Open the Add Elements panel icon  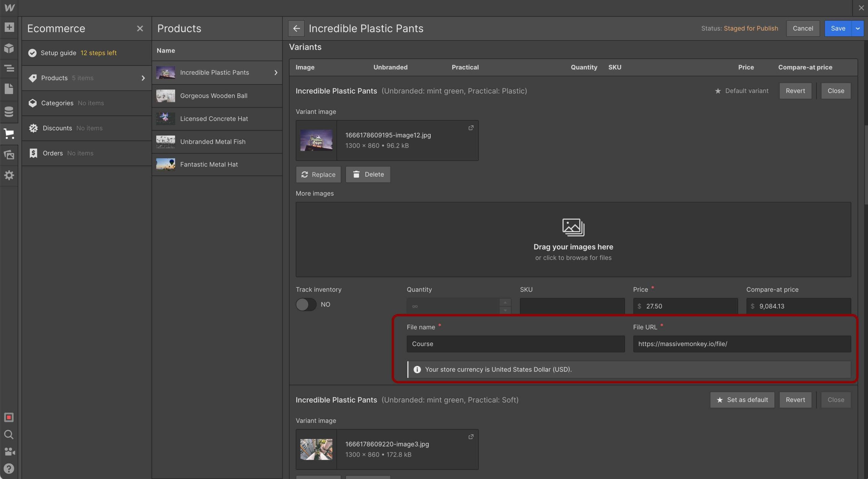9,27
